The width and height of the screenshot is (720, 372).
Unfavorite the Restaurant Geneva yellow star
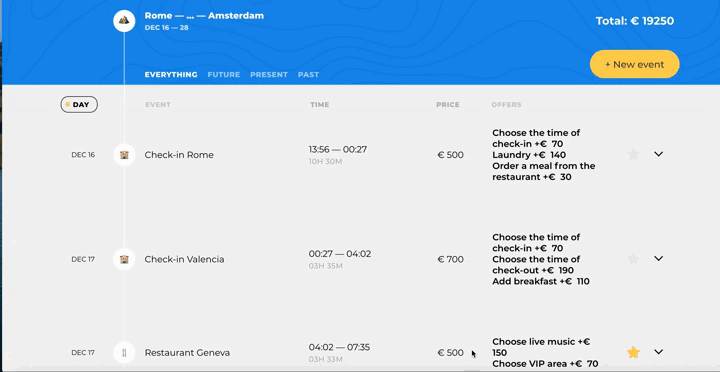pos(633,352)
